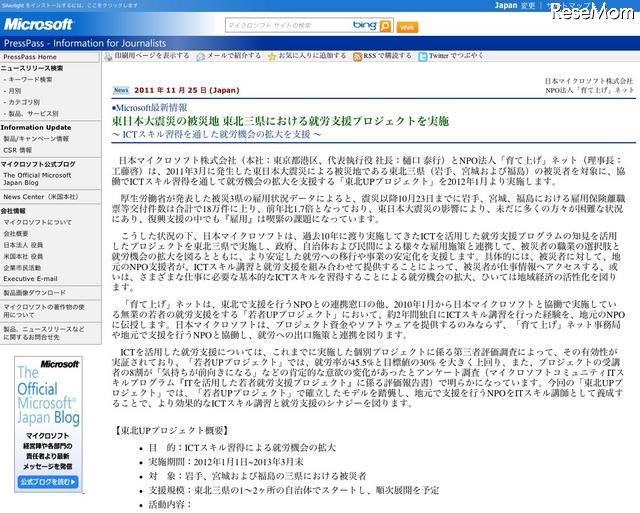640x513 pixels.
Task: Click the bullet 対 象：岩手、宮城および福島の三県における被災者
Action: (257, 476)
